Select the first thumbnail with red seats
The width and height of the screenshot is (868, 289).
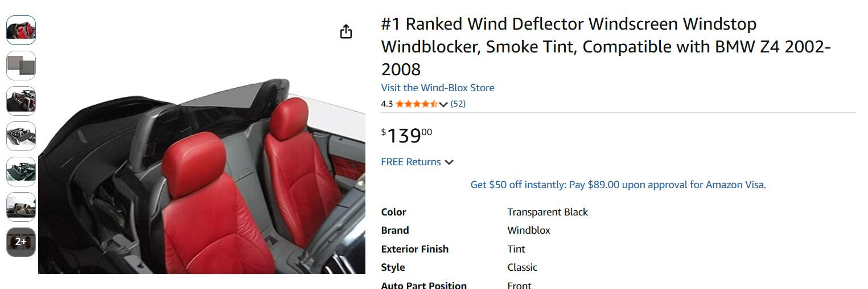(x=21, y=30)
